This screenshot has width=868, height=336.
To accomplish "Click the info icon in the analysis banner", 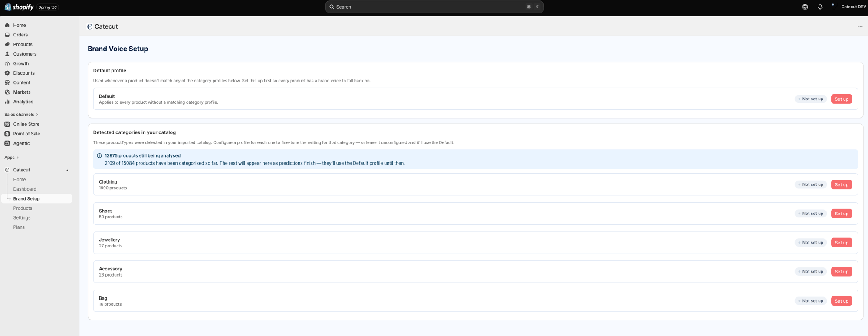I will pos(99,155).
